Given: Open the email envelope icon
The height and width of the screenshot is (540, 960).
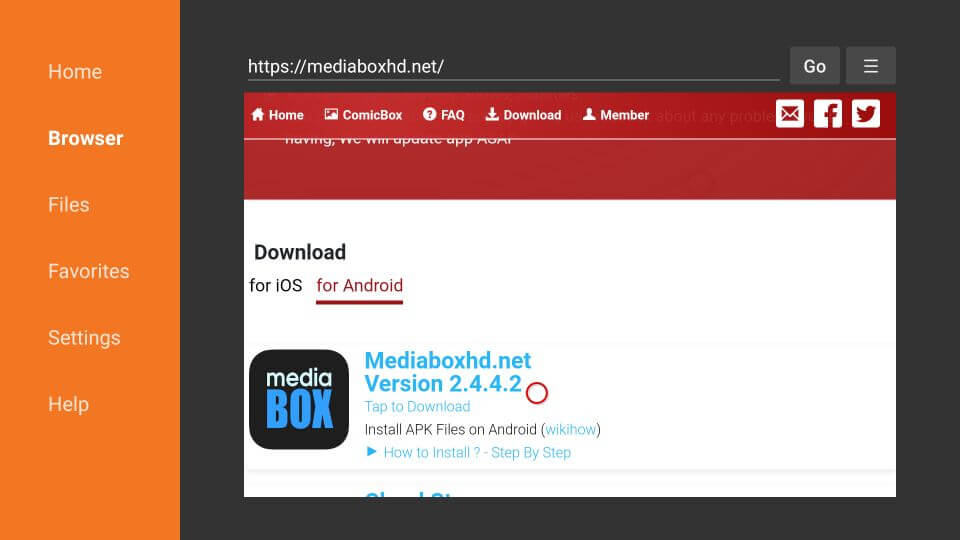Looking at the screenshot, I should coord(789,114).
